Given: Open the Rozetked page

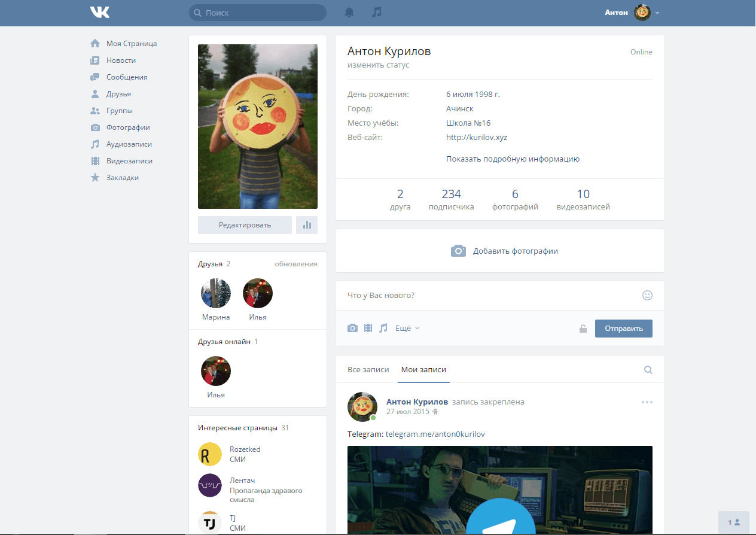Looking at the screenshot, I should click(x=245, y=449).
